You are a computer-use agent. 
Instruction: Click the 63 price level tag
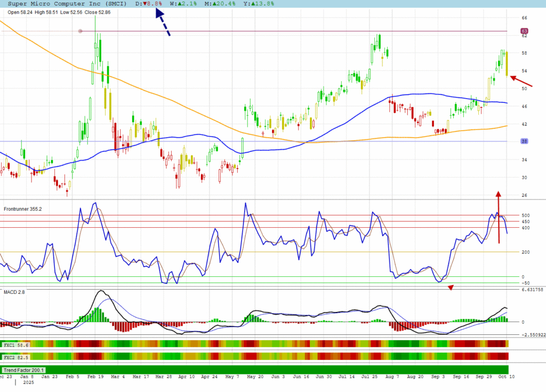pos(524,31)
